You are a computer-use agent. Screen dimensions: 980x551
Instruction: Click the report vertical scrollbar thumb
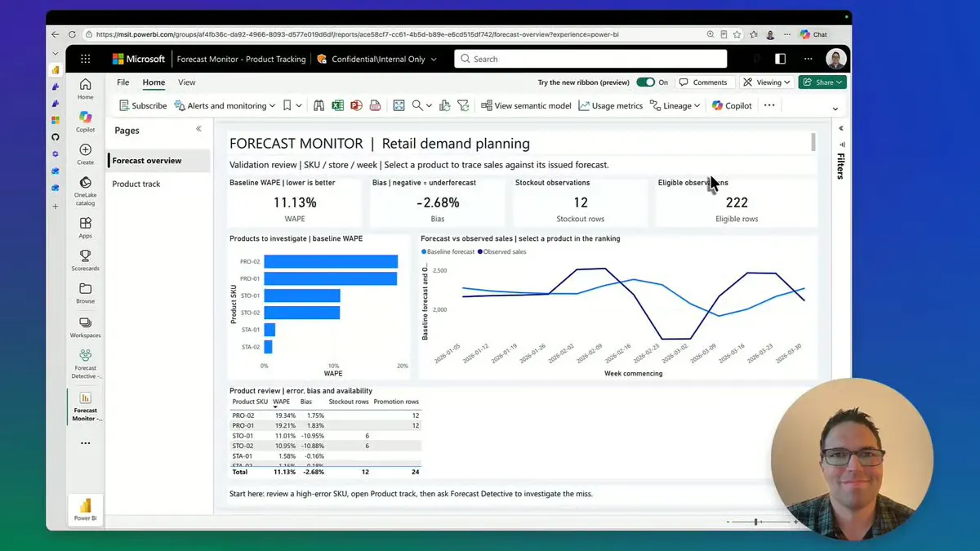click(x=813, y=141)
